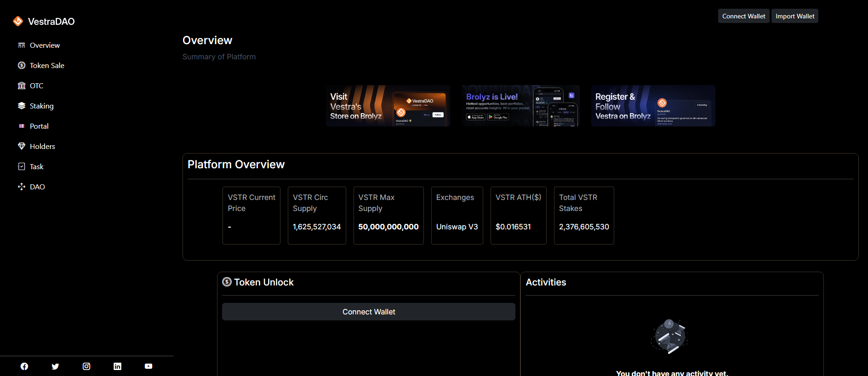Navigate to Portal
The height and width of the screenshot is (376, 868).
pos(39,126)
